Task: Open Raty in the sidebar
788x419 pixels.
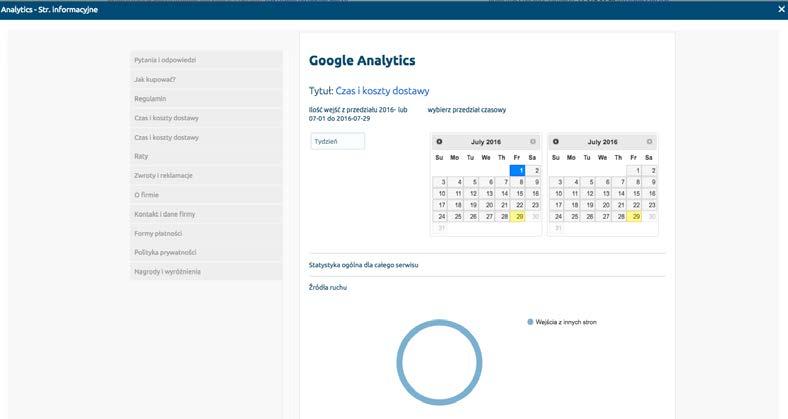Action: (206, 156)
